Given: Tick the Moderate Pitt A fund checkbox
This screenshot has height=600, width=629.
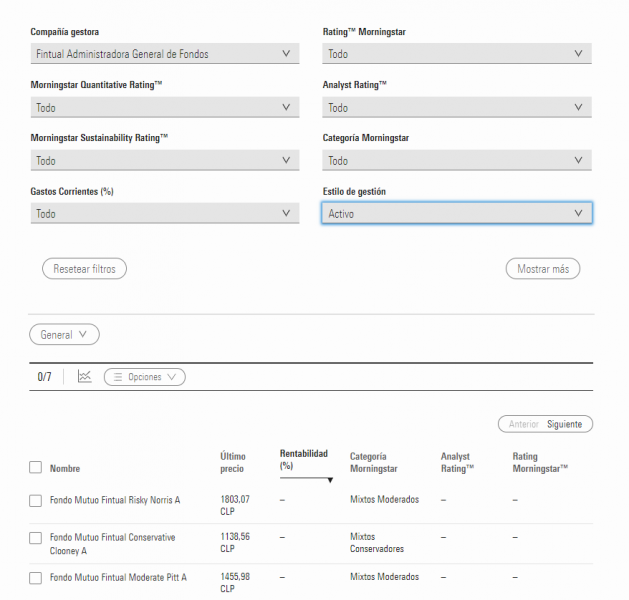Looking at the screenshot, I should tap(36, 578).
